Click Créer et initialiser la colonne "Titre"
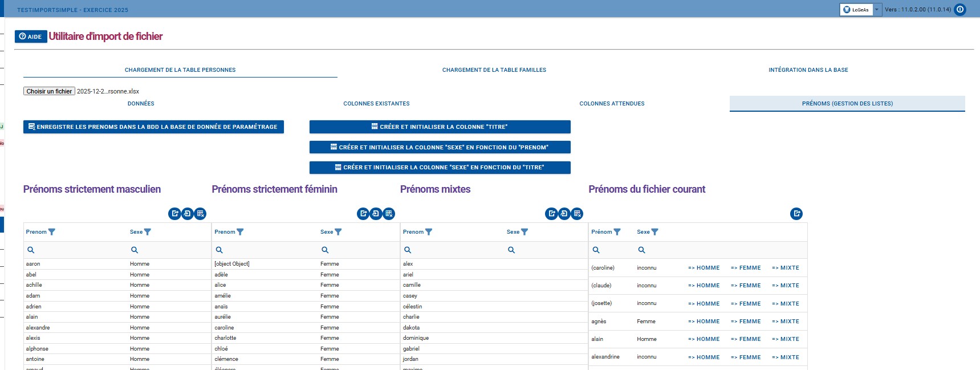980x370 pixels. (x=440, y=127)
